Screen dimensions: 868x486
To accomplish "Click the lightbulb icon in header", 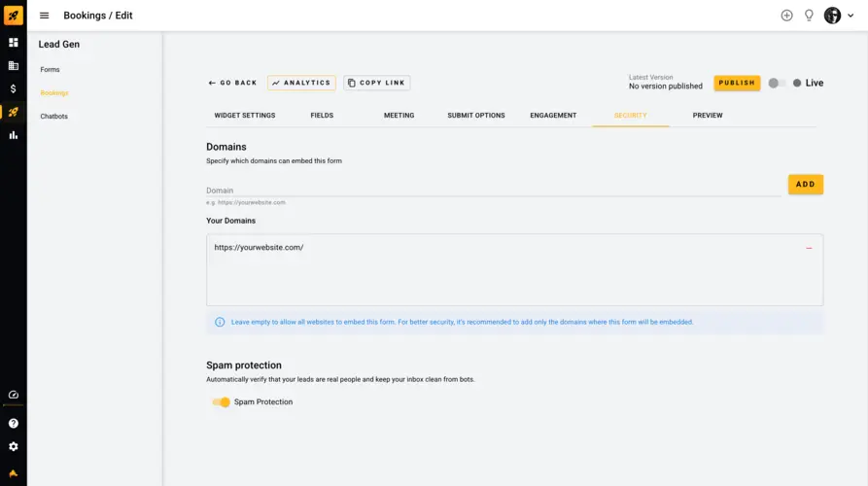I will pos(809,16).
